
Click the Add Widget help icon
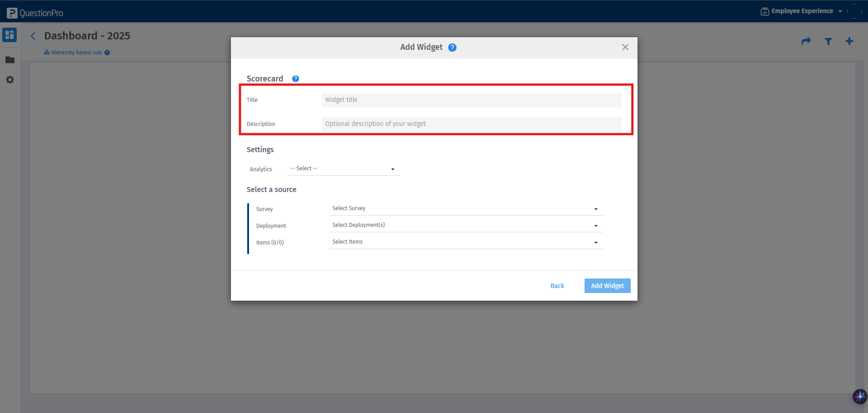pyautogui.click(x=452, y=47)
